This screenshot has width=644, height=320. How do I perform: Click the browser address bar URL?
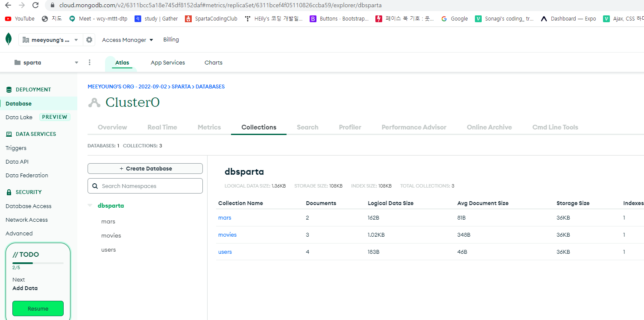[220, 6]
